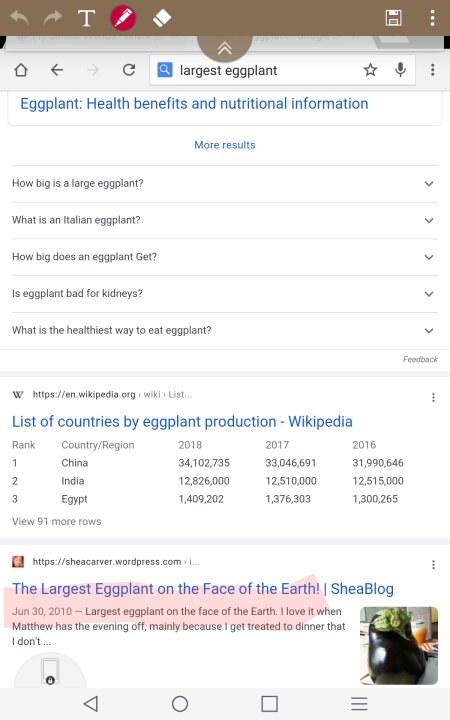
Task: Redo the annotation stroke
Action: [53, 17]
